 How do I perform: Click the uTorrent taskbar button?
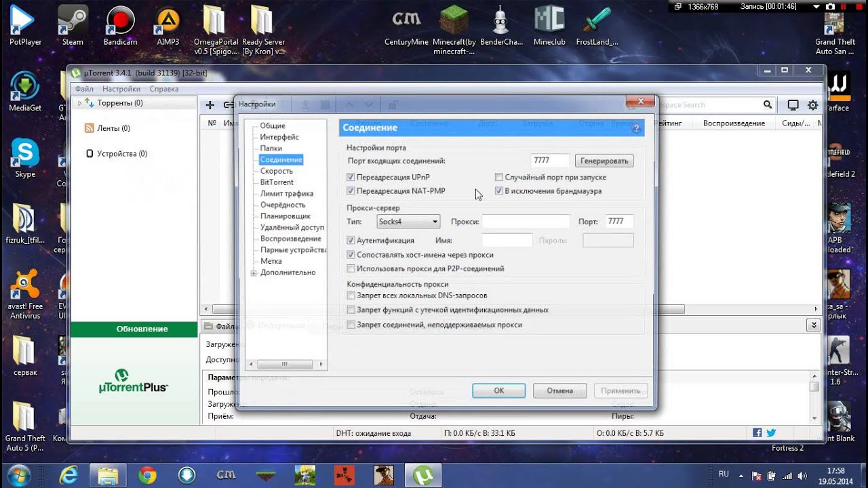coord(425,474)
